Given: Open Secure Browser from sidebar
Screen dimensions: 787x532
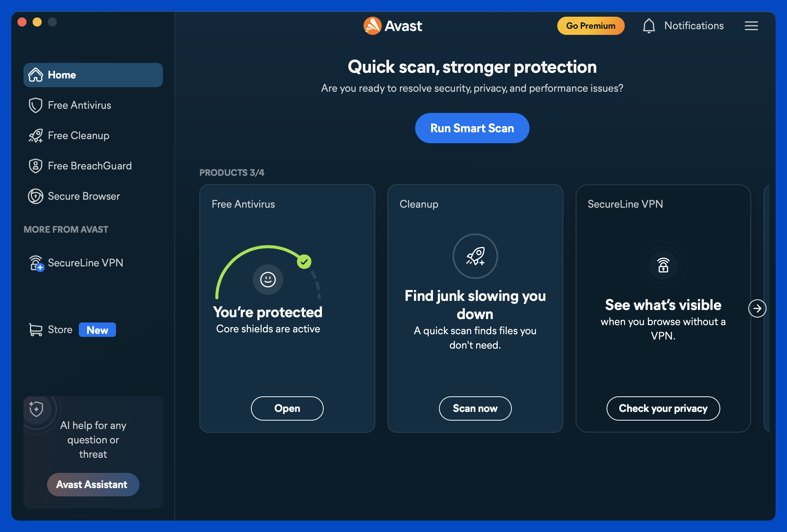Looking at the screenshot, I should point(93,196).
